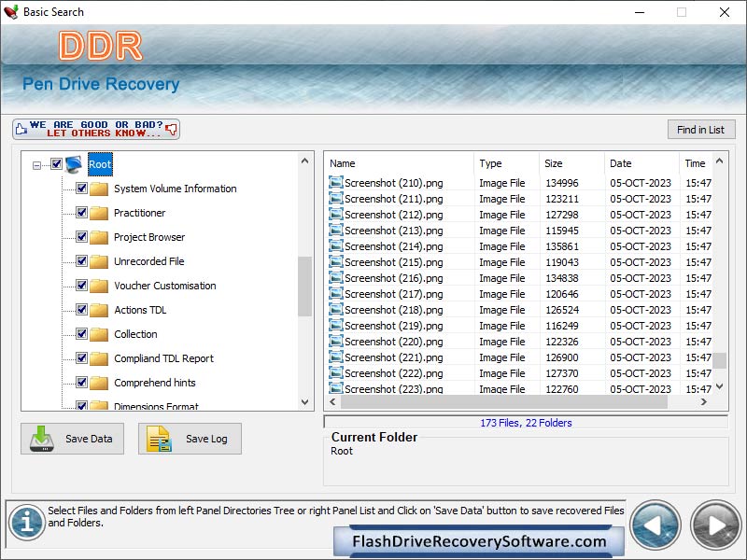
Task: Select Screenshot (217).png file name
Action: (393, 294)
